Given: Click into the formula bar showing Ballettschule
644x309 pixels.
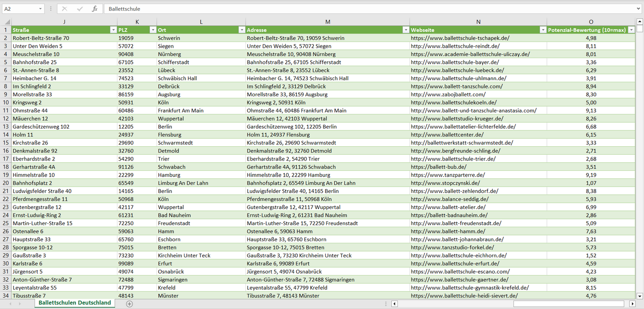Looking at the screenshot, I should click(x=357, y=9).
